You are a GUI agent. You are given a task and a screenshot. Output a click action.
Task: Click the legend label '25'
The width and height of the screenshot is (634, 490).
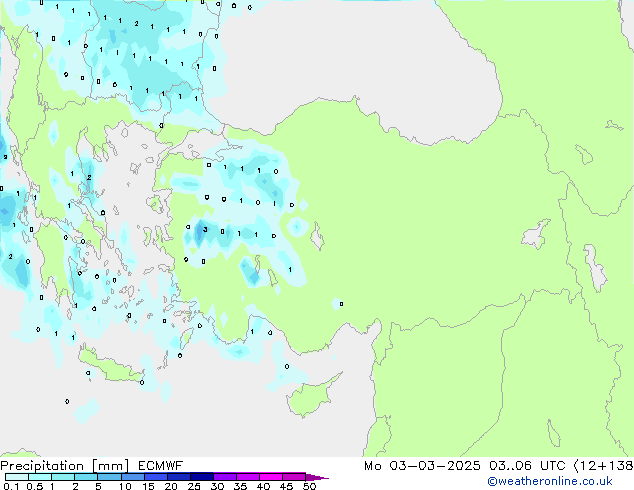194,486
